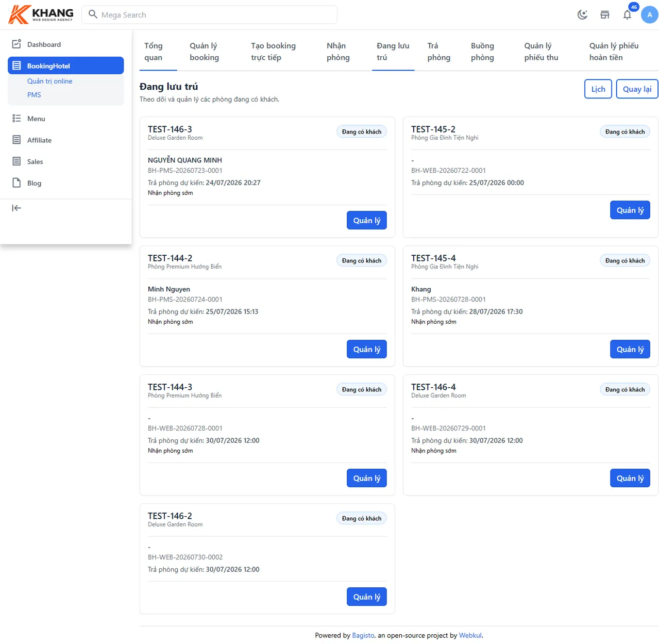659x644 pixels.
Task: Open the Tạo booking trực tiếp tab
Action: pyautogui.click(x=273, y=52)
